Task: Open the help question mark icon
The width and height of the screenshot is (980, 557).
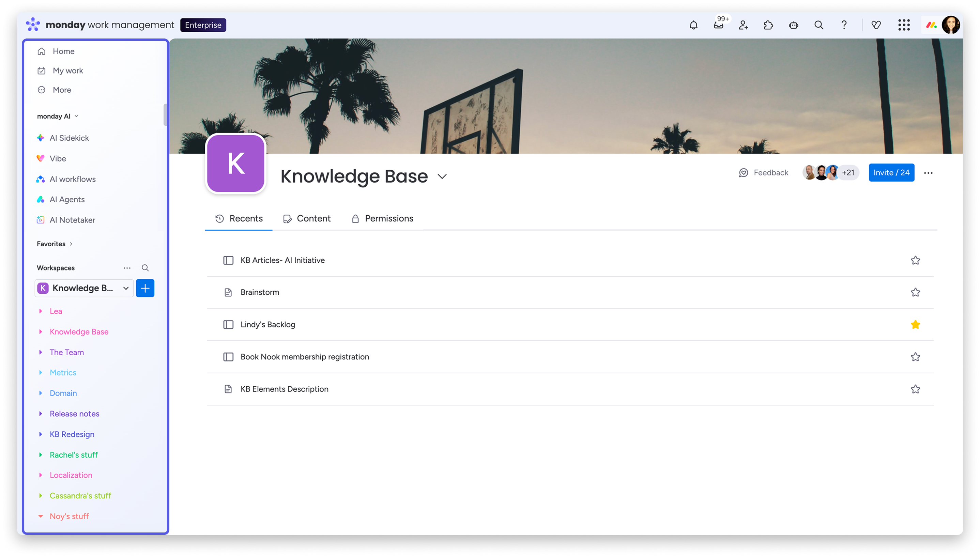Action: [x=844, y=25]
